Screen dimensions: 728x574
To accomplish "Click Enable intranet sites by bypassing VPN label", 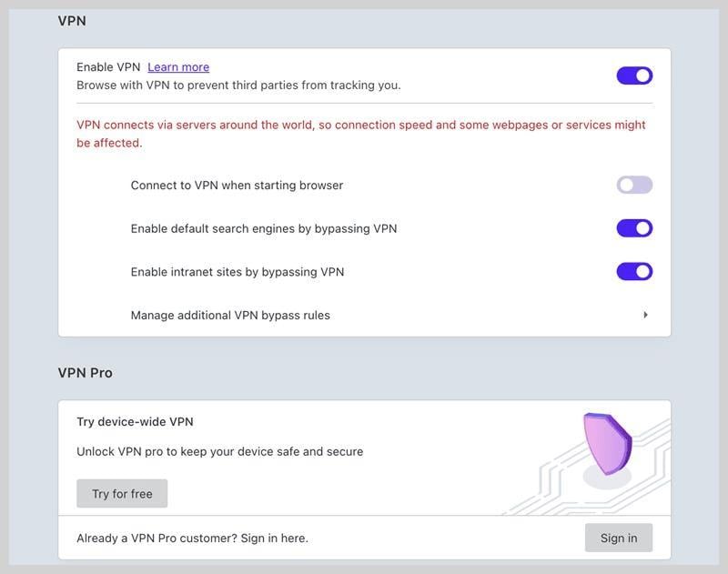I will click(238, 272).
